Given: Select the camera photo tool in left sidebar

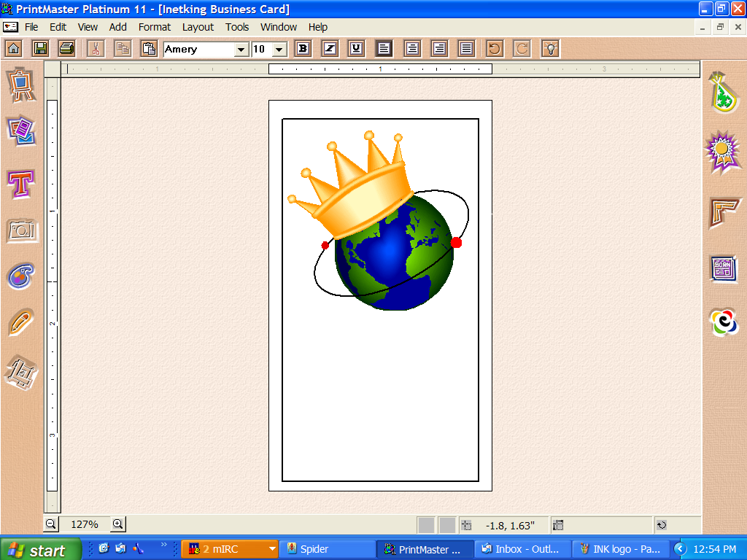Looking at the screenshot, I should (x=22, y=231).
